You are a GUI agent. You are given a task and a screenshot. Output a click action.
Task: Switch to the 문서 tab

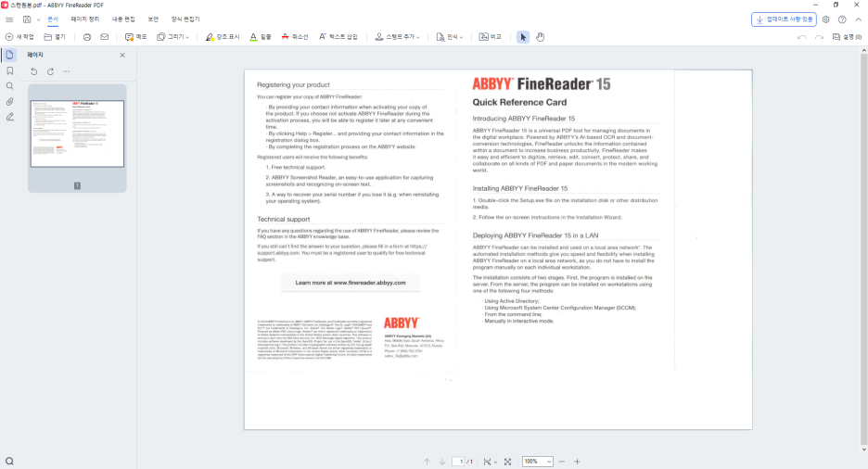click(53, 19)
